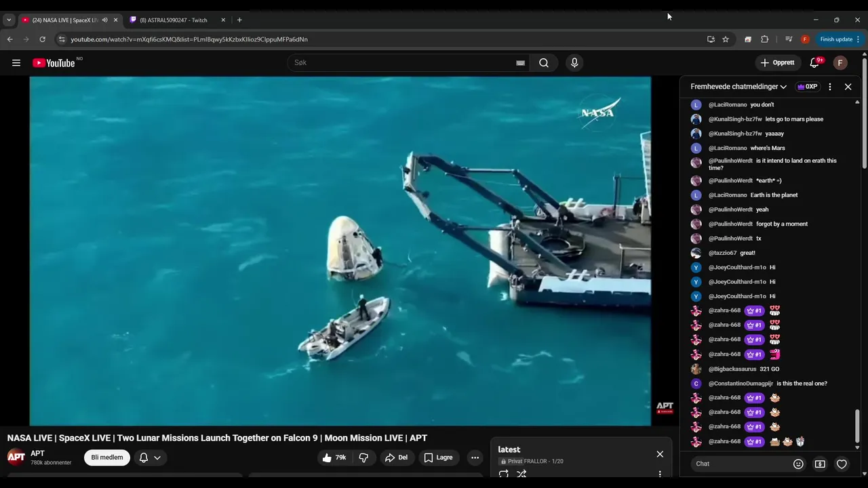Focus the Søk search field

403,63
